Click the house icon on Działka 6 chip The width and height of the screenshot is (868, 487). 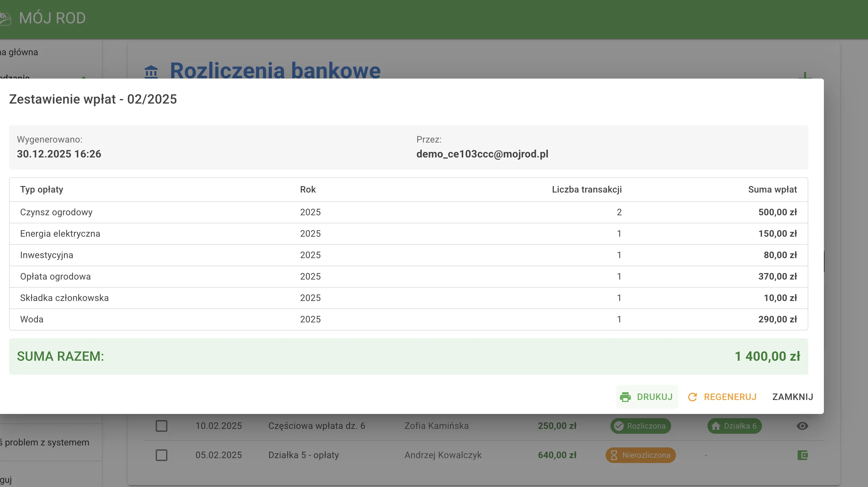pos(716,426)
